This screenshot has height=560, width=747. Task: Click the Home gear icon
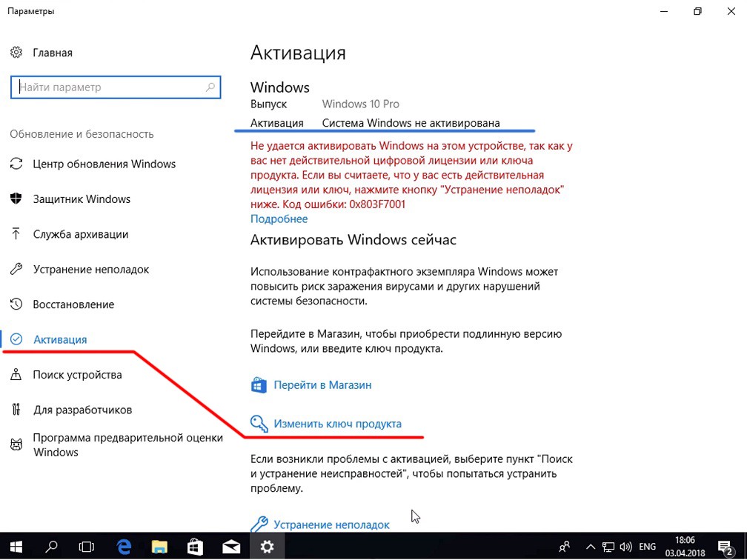tap(16, 53)
